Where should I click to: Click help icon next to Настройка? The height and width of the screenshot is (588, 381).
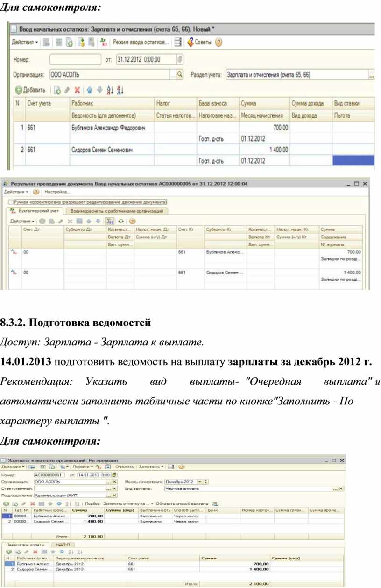[x=36, y=192]
